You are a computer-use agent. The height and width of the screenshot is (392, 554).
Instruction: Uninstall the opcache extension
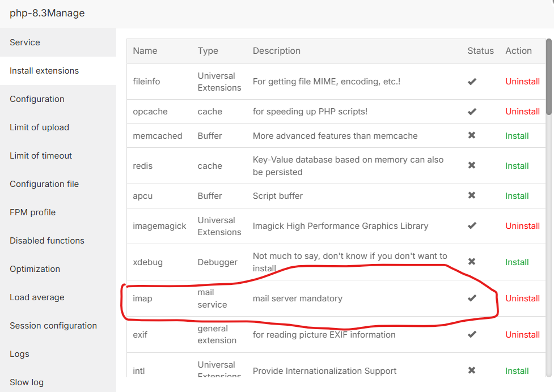522,112
